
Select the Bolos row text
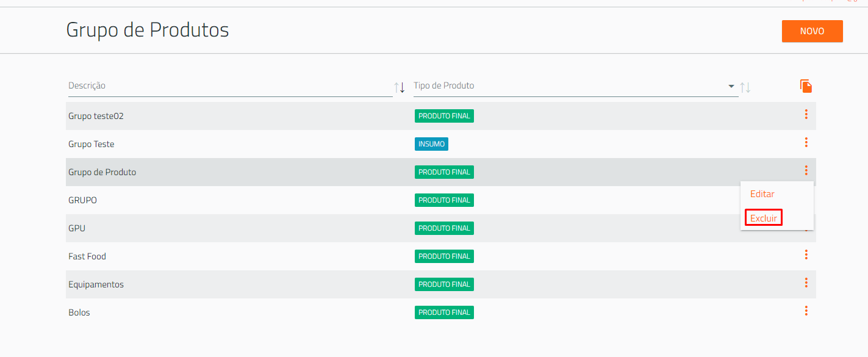(x=79, y=312)
